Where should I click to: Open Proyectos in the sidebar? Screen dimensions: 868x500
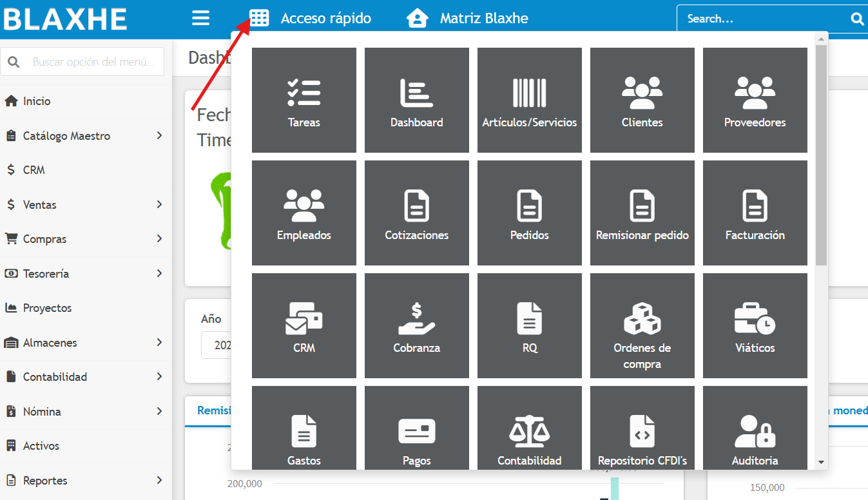[86, 308]
